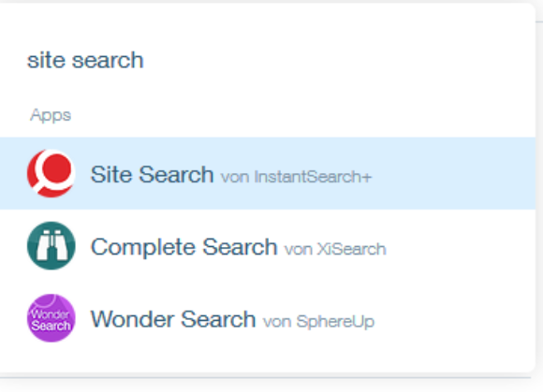Click the "von XiSearch" developer text
This screenshot has width=543, height=392.
(335, 249)
